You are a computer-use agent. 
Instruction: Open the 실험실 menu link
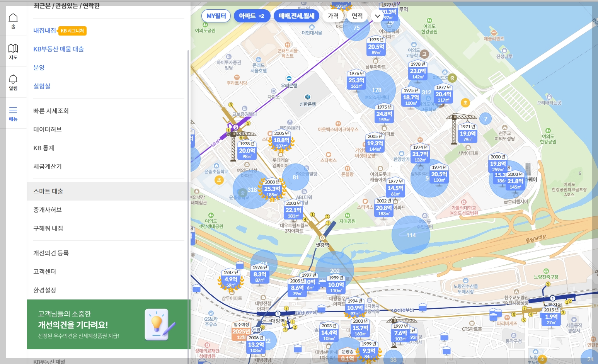click(42, 86)
